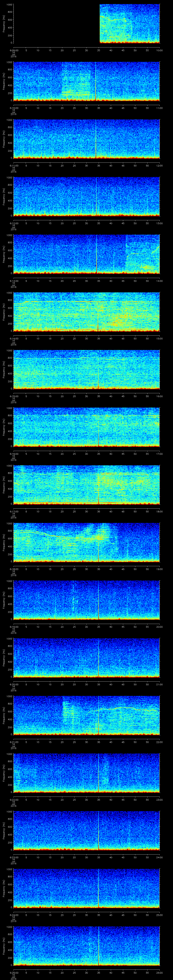Click the "6:17:00" time axis label
Viewport: 173px width, 980px height.
pyautogui.click(x=14, y=511)
